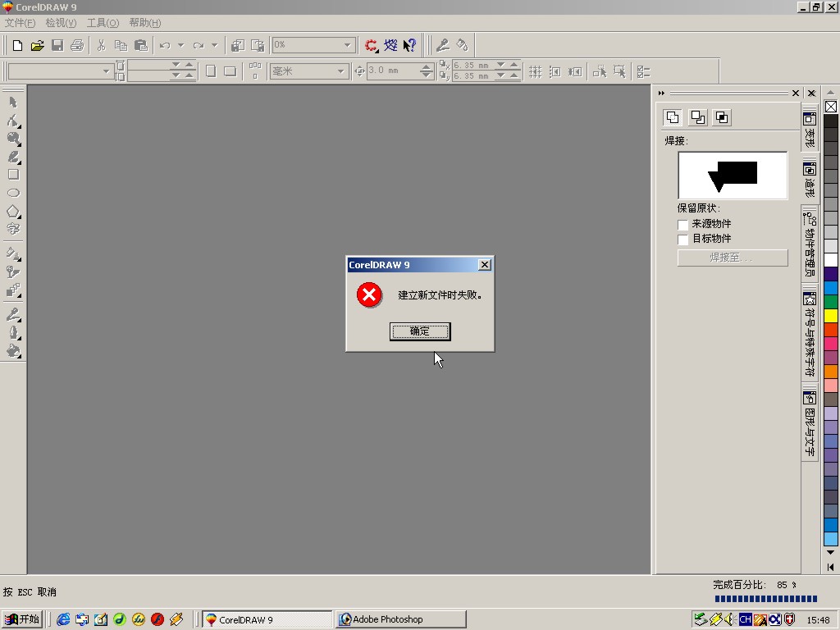The image size is (840, 630).
Task: Click the Print icon
Action: [x=77, y=46]
